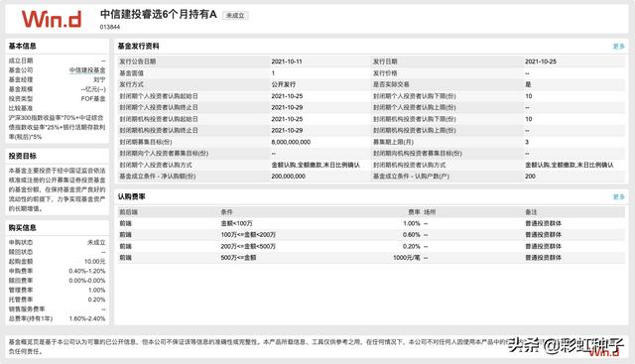Open 更多 link in 基金发行资料 section

click(618, 47)
